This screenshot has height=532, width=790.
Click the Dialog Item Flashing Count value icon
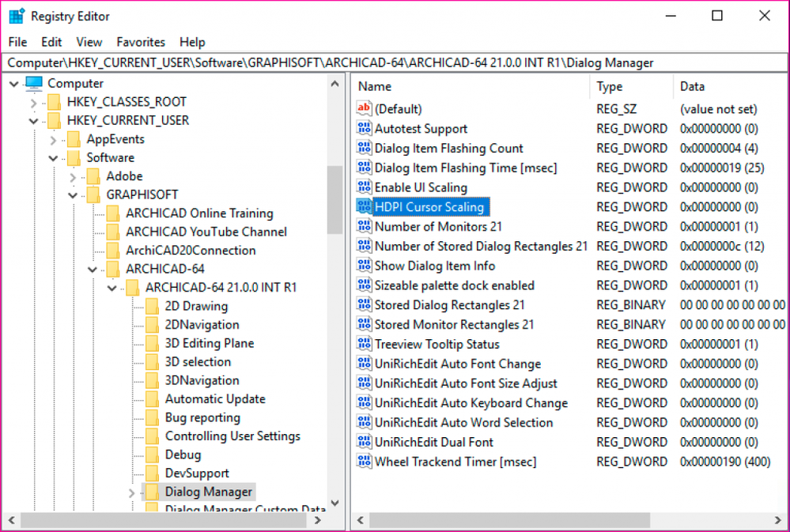point(364,148)
